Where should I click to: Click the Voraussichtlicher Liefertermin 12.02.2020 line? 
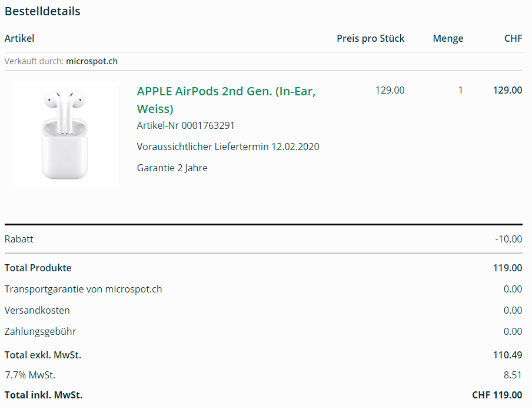point(228,147)
